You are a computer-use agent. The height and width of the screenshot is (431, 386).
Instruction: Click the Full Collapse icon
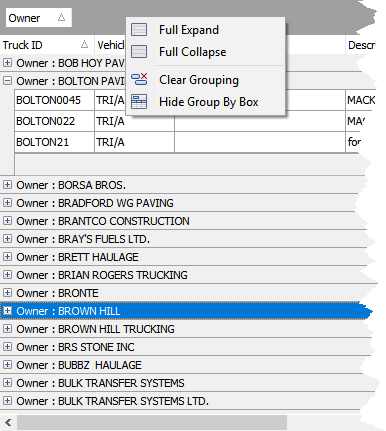(139, 52)
